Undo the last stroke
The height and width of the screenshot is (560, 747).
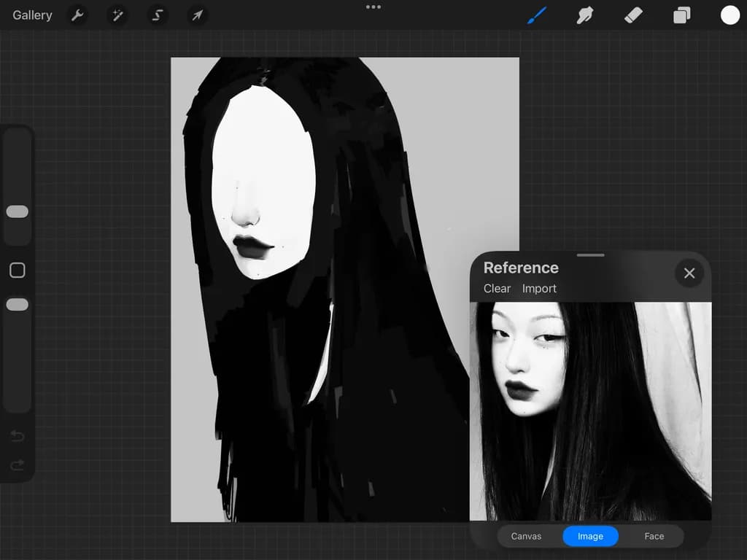18,436
